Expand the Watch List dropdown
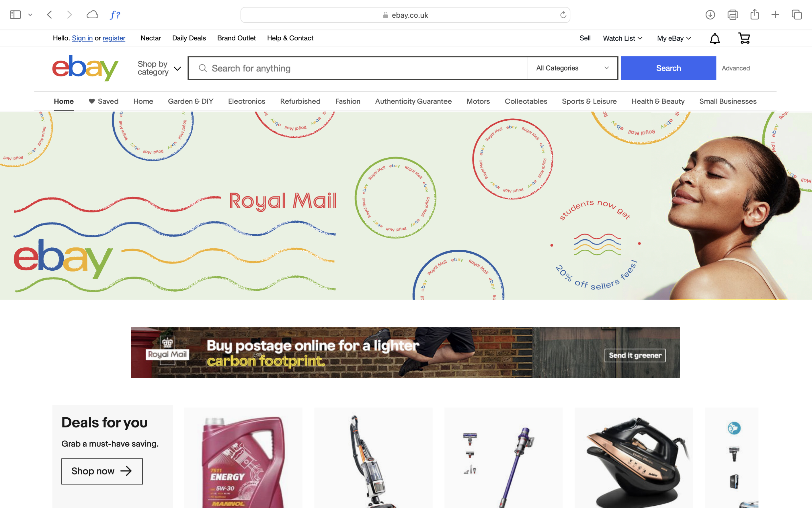The width and height of the screenshot is (812, 508). [x=622, y=38]
